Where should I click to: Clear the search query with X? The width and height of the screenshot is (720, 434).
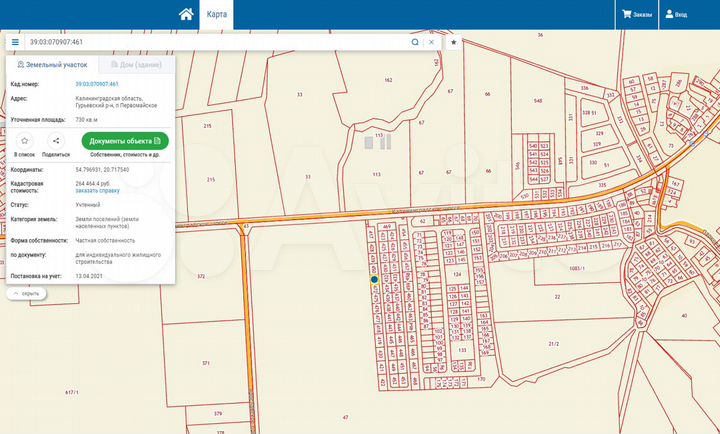click(431, 43)
